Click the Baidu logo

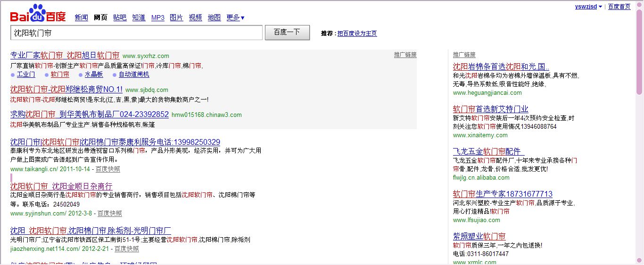(38, 14)
